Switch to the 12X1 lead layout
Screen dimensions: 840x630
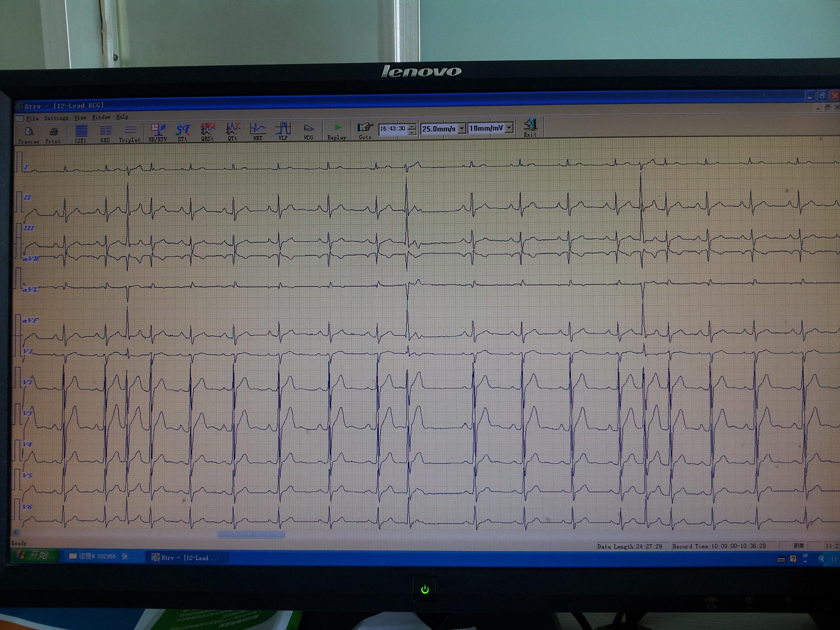(x=81, y=134)
